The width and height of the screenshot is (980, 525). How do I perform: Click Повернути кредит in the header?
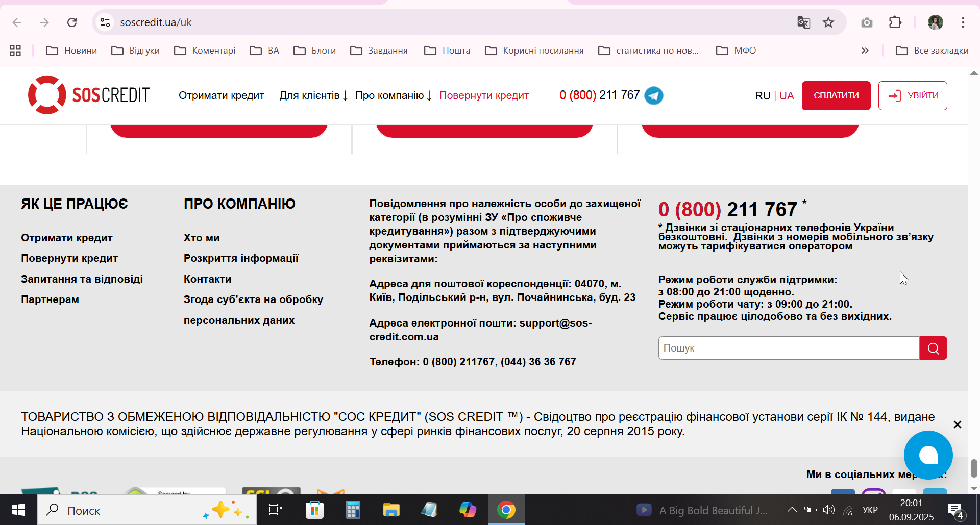484,95
